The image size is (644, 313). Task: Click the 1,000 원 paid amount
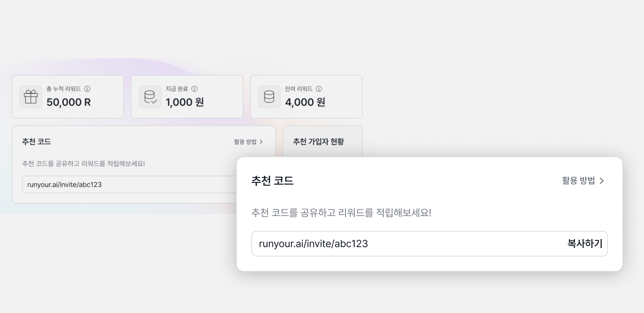click(184, 102)
